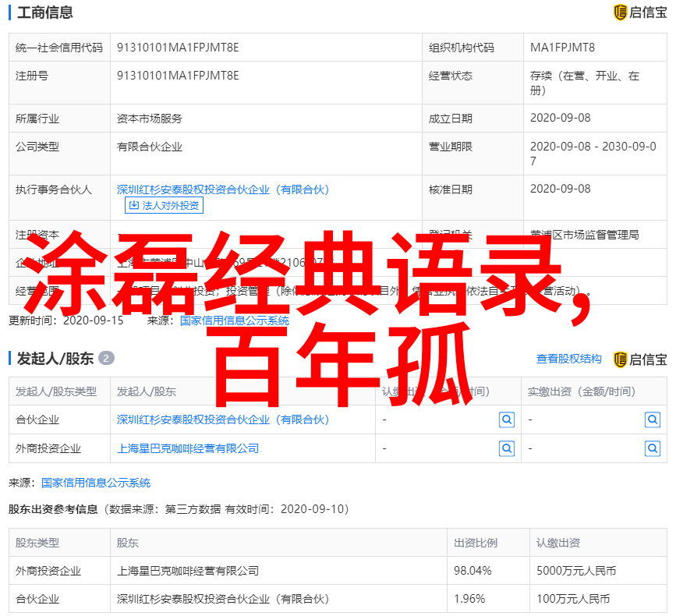Viewport: 676px width, 616px height.
Task: Select the 统一社会信用代码 value 91310101MA1FPJMT8E
Action: 178,48
